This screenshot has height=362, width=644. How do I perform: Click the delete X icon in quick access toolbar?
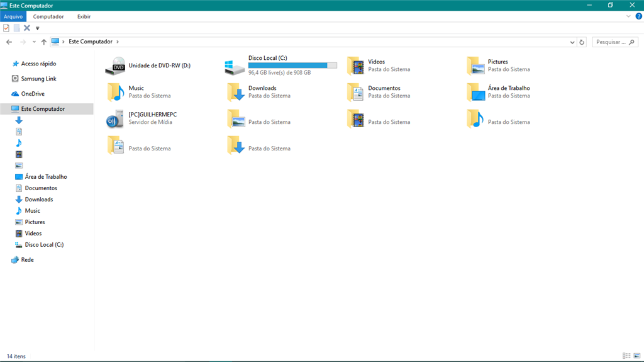pos(26,28)
